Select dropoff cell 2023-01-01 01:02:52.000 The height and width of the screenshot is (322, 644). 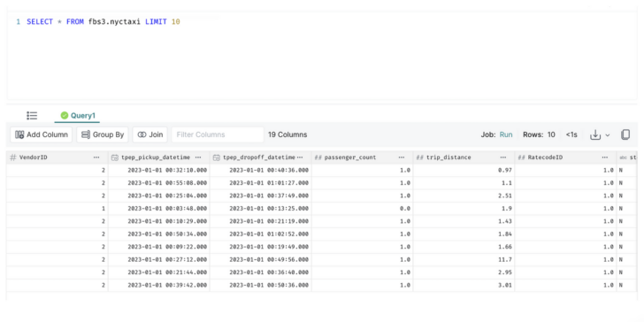point(260,234)
